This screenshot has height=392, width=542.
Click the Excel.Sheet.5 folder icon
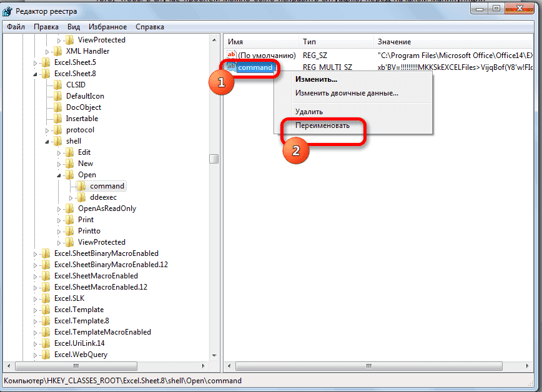46,62
